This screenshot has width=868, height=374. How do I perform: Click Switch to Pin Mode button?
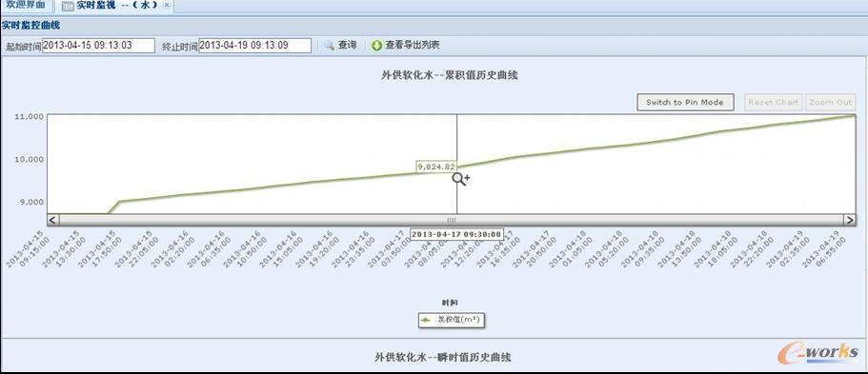685,103
